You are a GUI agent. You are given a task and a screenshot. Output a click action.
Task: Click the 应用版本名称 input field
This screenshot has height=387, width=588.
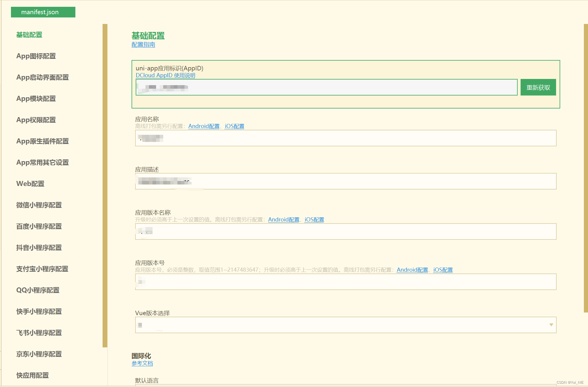click(x=345, y=232)
